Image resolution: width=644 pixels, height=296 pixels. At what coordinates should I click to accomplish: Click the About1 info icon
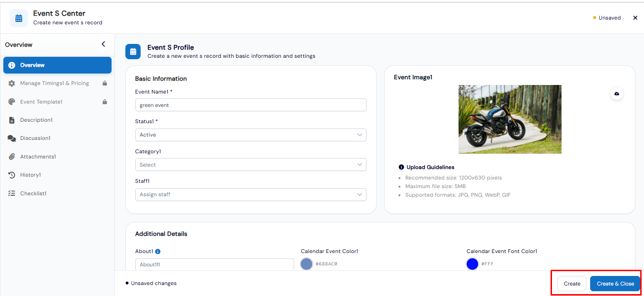(158, 252)
